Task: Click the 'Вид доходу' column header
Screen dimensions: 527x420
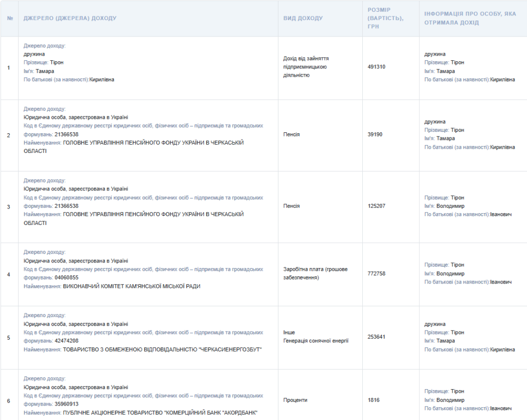Action: 303,19
